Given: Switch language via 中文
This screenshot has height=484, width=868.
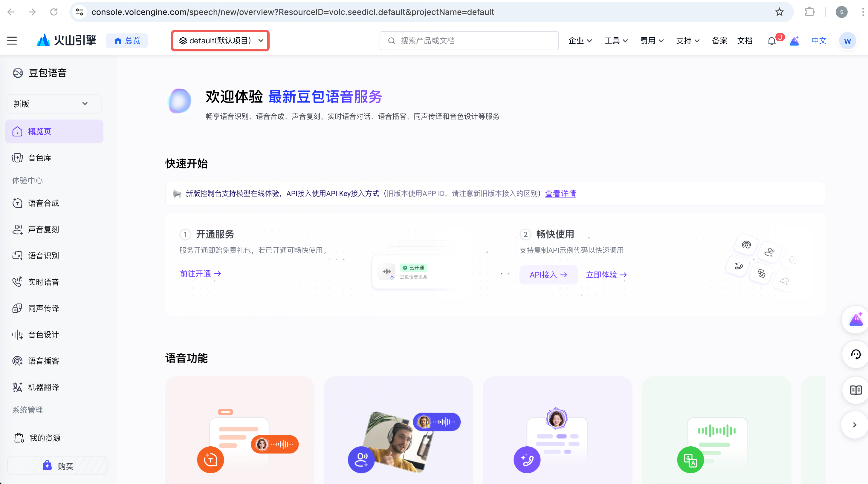Looking at the screenshot, I should tap(819, 41).
